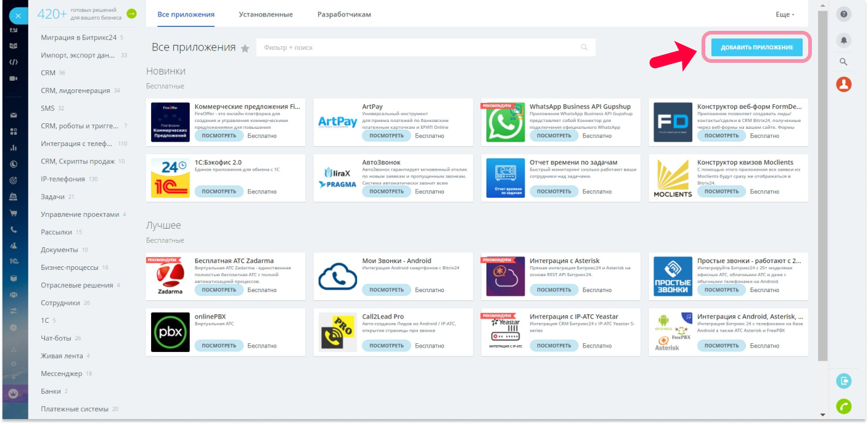The image size is (868, 424).
Task: Click the onlinePBX app logo
Action: click(170, 332)
